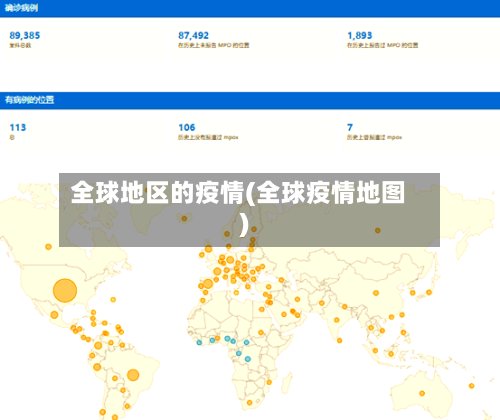Select the isolated orange bubble in the Atlantic near Bermuda

pos(113,300)
